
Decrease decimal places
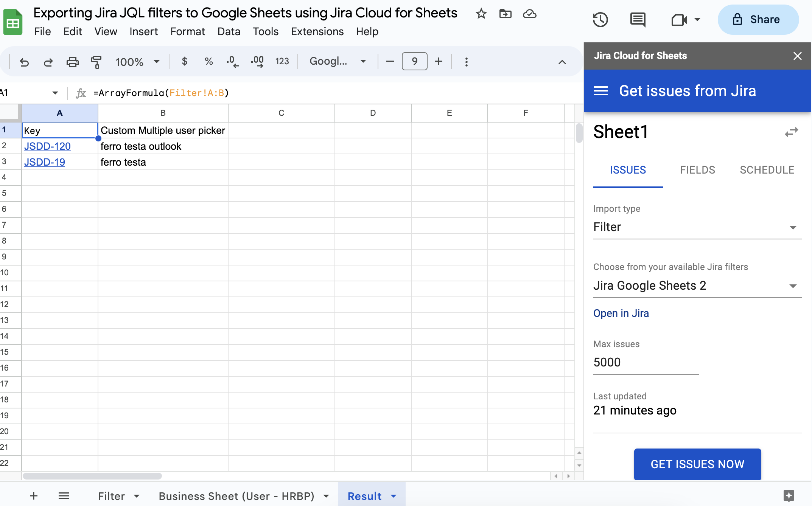(232, 61)
